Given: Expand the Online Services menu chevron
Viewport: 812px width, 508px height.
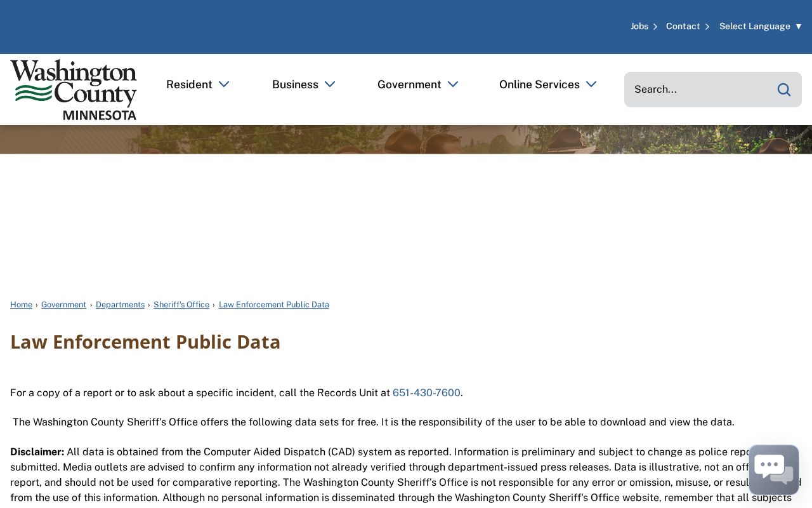Looking at the screenshot, I should (591, 84).
